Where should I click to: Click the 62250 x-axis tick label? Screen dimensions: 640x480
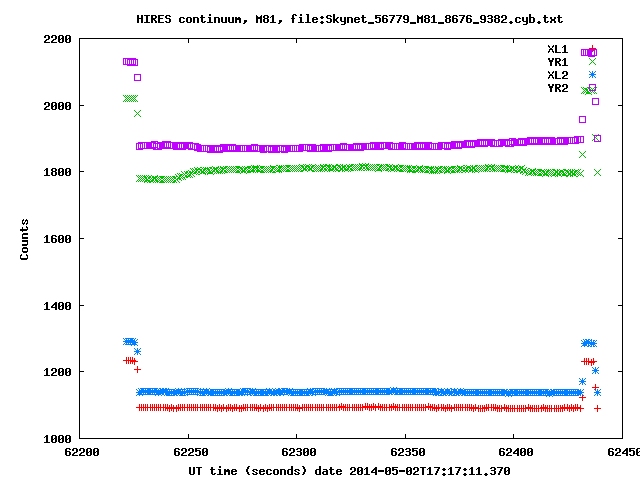(x=191, y=452)
